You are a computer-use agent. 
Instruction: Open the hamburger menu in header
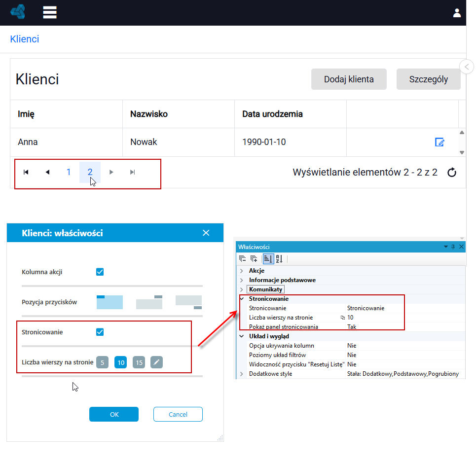click(50, 12)
